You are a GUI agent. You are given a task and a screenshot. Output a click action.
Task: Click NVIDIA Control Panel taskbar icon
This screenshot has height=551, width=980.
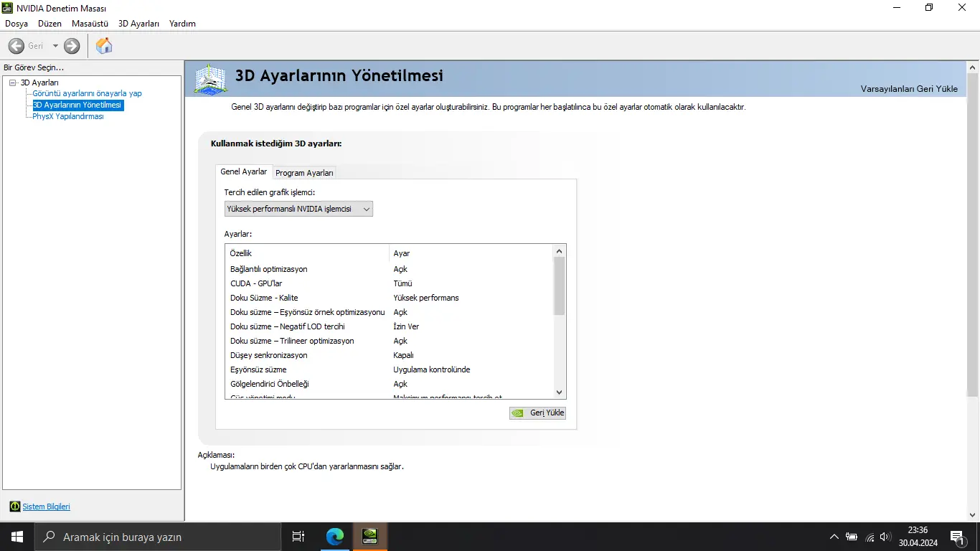click(x=370, y=537)
